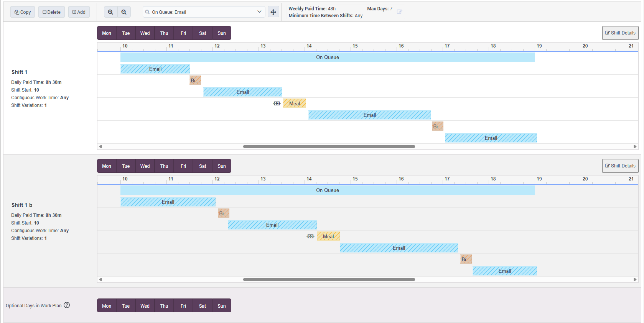Toggle Mon for Shift 1 b
Image resolution: width=644 pixels, height=323 pixels.
coord(107,166)
